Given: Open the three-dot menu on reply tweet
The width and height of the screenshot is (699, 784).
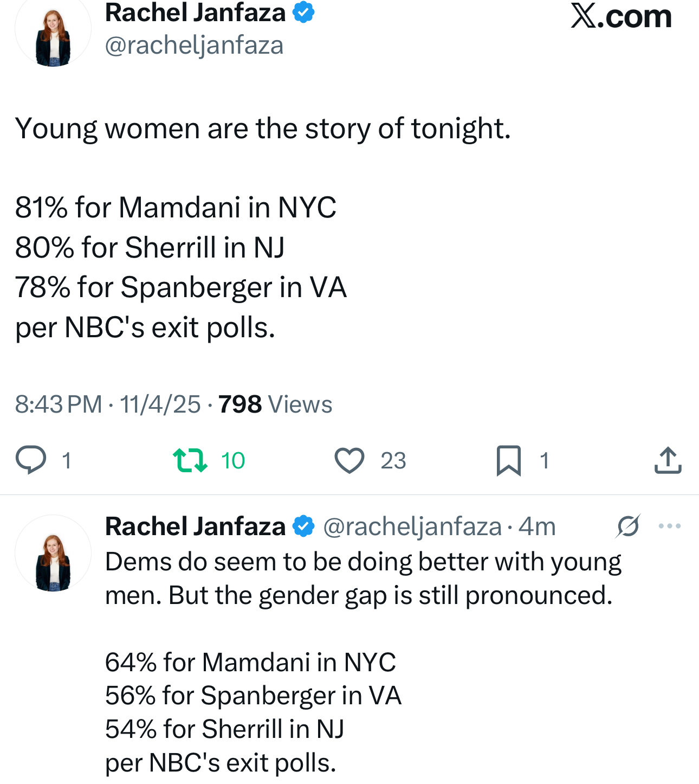Looking at the screenshot, I should tap(669, 526).
